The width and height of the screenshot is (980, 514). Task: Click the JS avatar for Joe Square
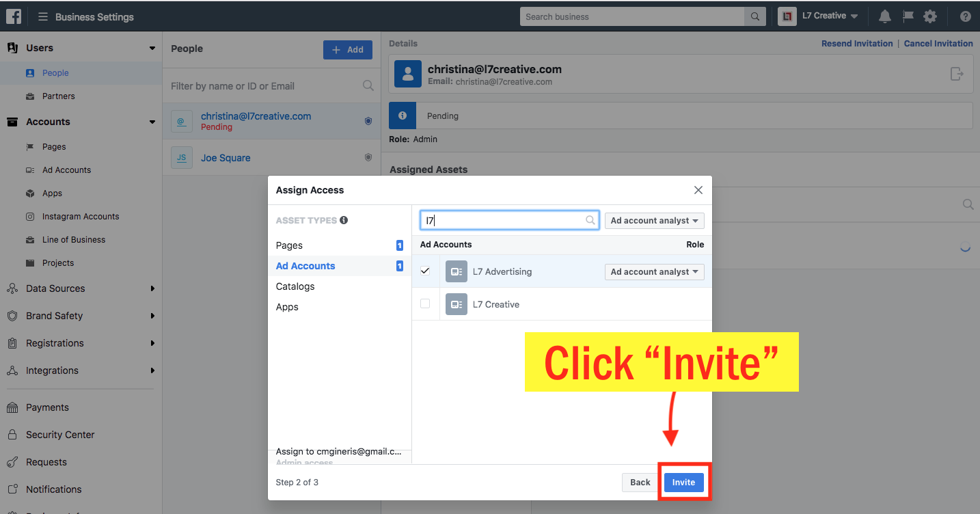point(182,157)
